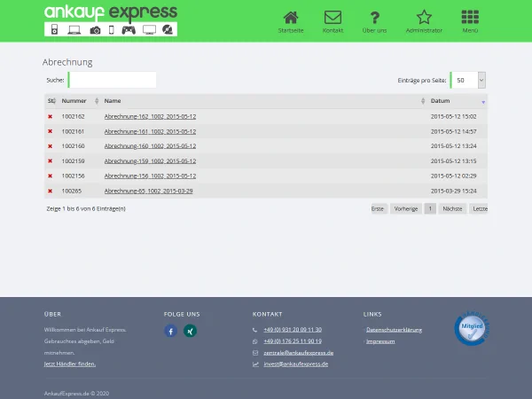The width and height of the screenshot is (532, 399).
Task: Click the Vorherige pagination button
Action: tap(406, 208)
